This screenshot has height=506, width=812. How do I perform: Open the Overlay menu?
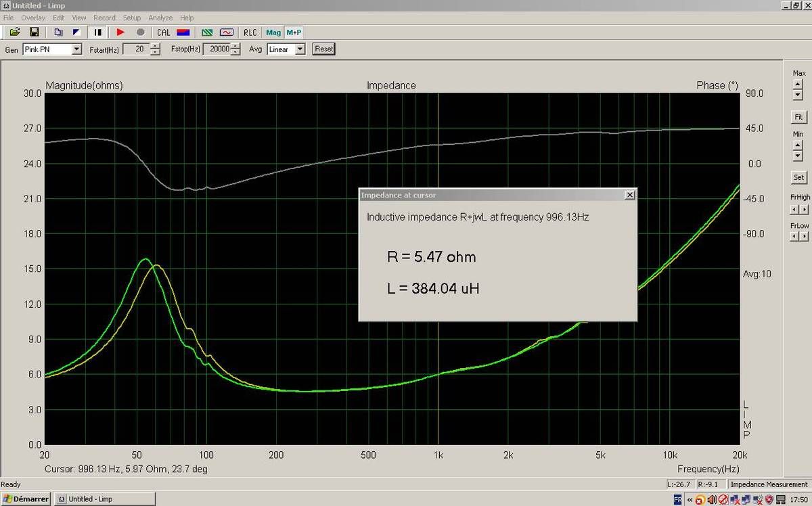pyautogui.click(x=33, y=18)
